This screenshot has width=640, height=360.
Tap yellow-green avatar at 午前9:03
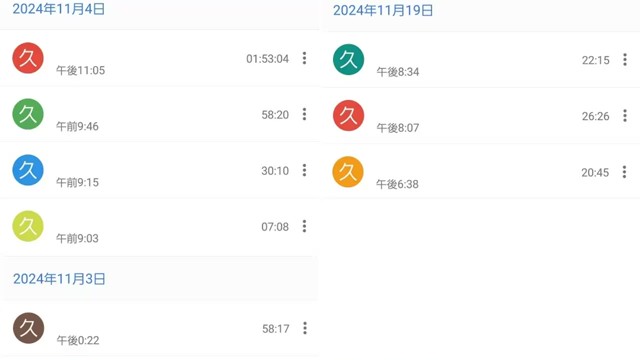(x=28, y=226)
